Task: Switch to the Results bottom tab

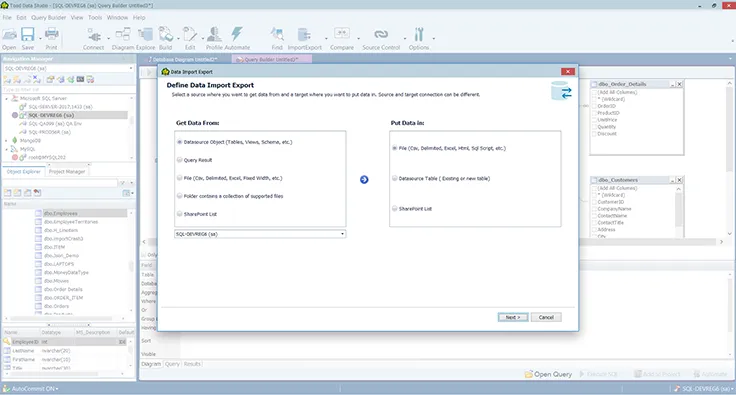Action: coord(192,364)
